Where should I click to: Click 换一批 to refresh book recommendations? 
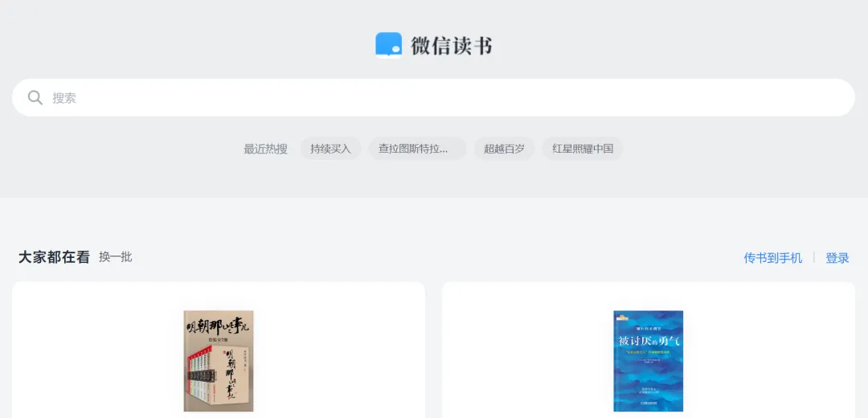coord(115,257)
